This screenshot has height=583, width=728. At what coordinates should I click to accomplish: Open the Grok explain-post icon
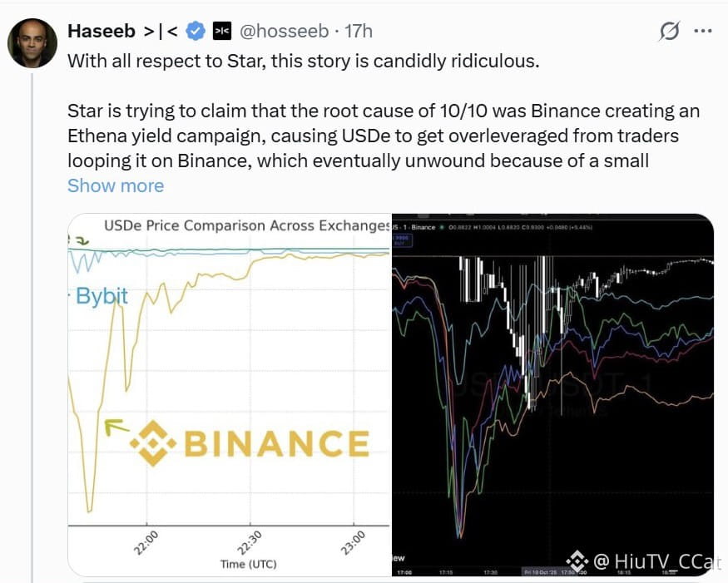(x=669, y=31)
